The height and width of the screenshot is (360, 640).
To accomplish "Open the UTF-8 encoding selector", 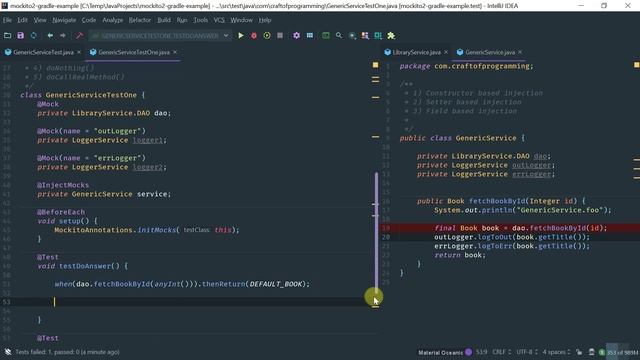I will 527,352.
